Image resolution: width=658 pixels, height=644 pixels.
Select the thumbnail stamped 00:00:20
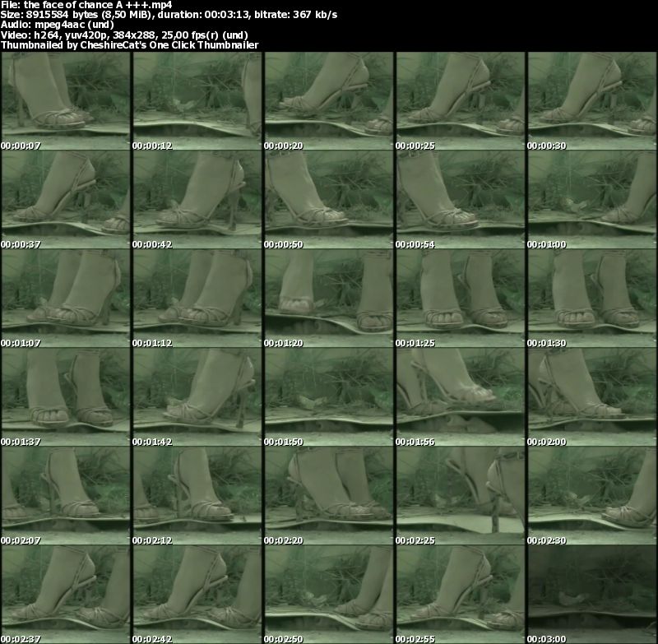coord(329,101)
